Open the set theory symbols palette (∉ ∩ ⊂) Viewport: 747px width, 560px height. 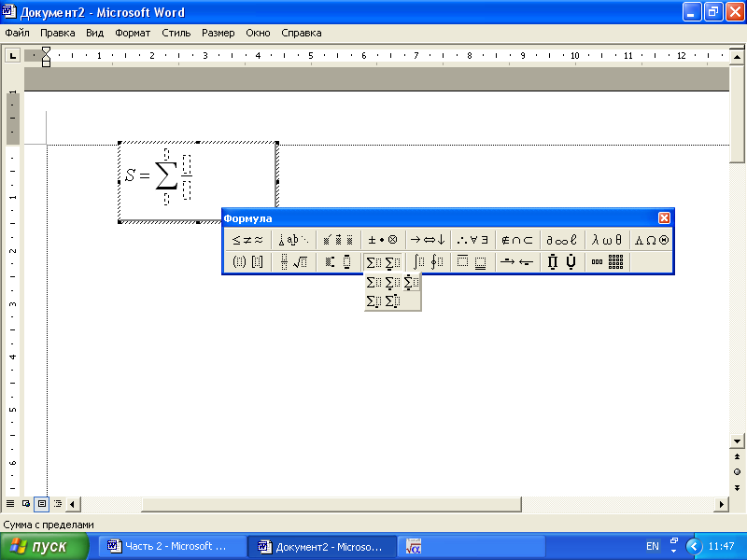[x=517, y=240]
